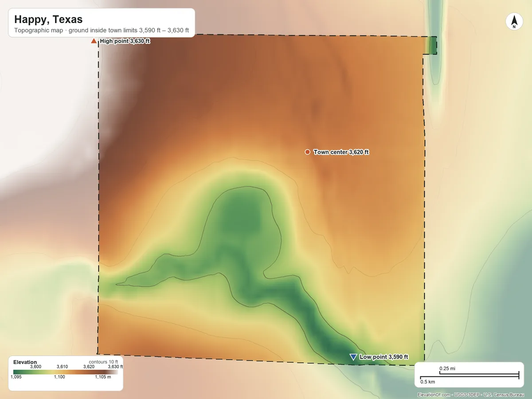Click the 3,610 legend tick value
The height and width of the screenshot is (399, 532).
click(62, 367)
